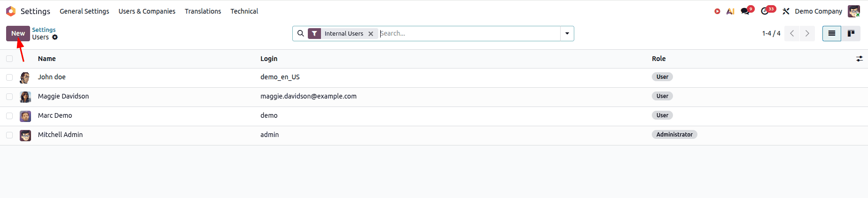This screenshot has height=198, width=868.
Task: Open the Maggie Davidson record
Action: (63, 96)
